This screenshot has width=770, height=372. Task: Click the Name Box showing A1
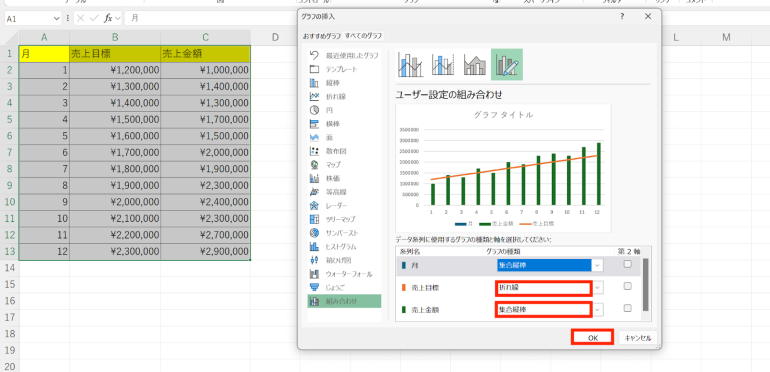pyautogui.click(x=33, y=18)
